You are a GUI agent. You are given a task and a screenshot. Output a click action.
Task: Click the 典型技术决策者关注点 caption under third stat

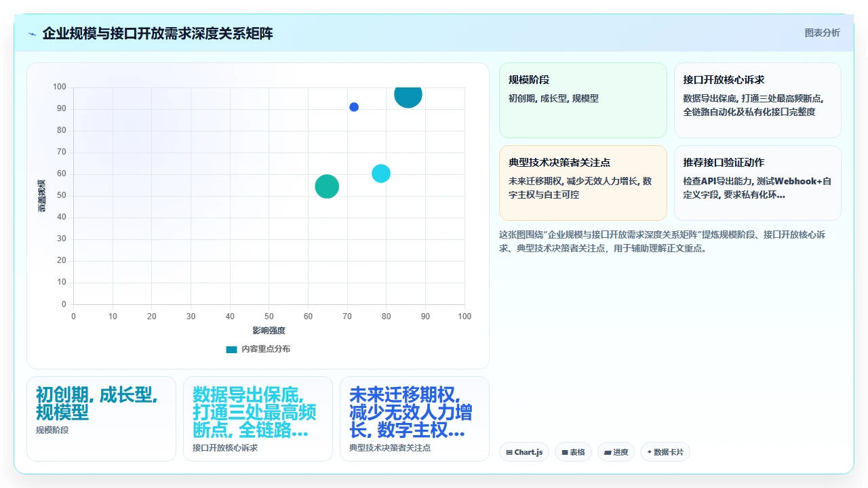coord(390,447)
